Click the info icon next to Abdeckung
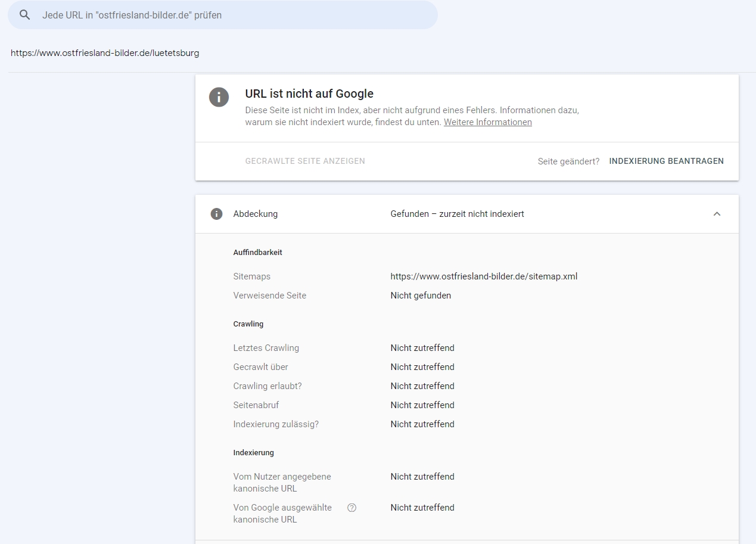The image size is (756, 544). pos(217,214)
